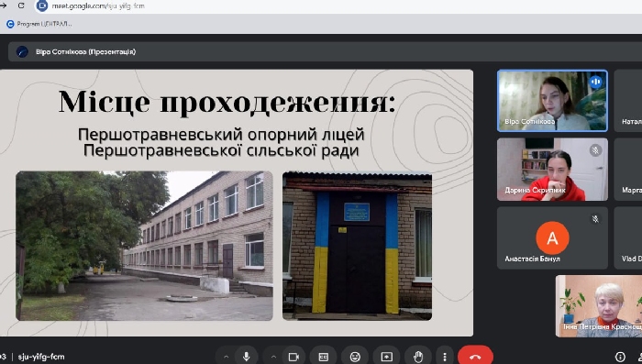Expand audio settings chevron beside microphone
642x364 pixels.
[x=226, y=357]
